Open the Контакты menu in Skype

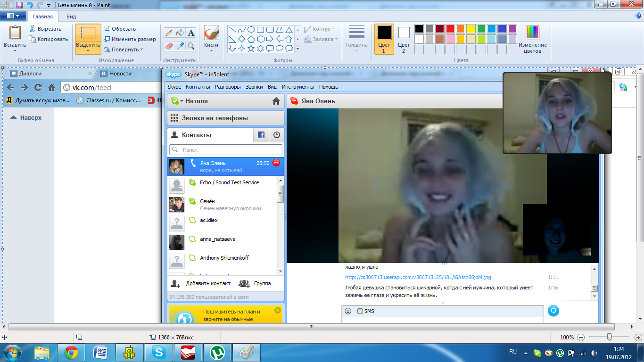coord(198,87)
